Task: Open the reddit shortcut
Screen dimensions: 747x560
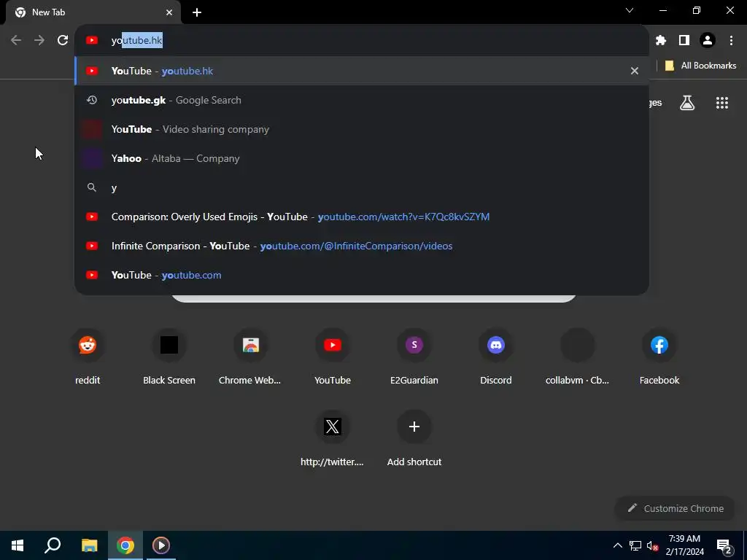Action: (x=88, y=355)
